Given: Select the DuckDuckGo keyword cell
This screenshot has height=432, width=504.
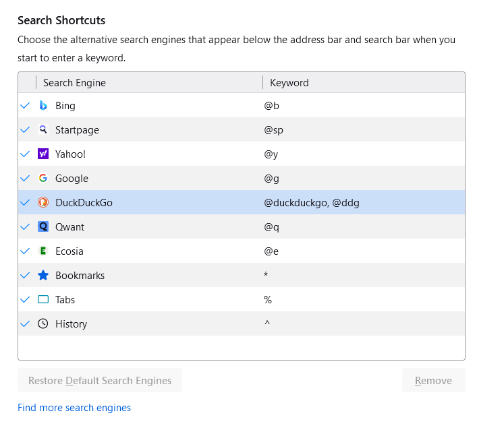Looking at the screenshot, I should point(312,203).
